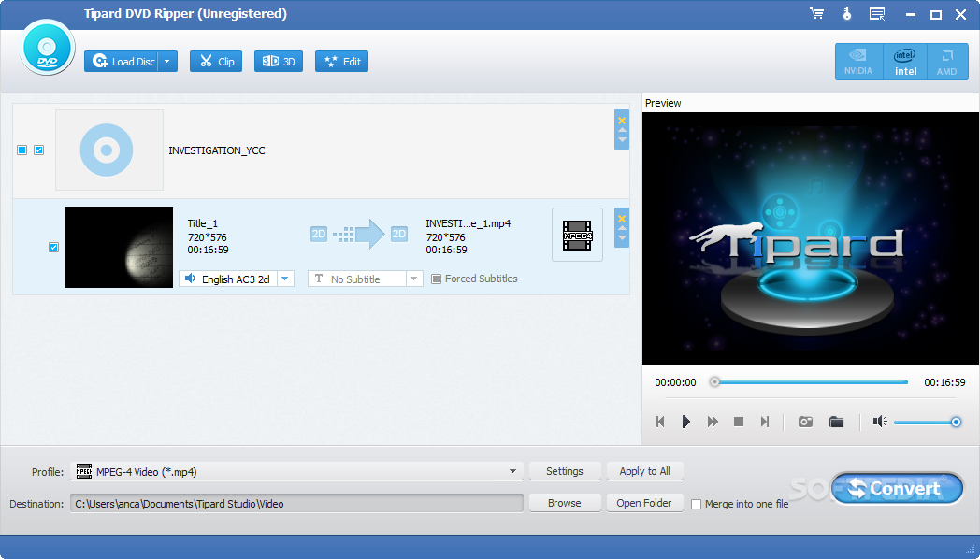Move Title_1 down in the list
This screenshot has height=559, width=980.
[622, 238]
